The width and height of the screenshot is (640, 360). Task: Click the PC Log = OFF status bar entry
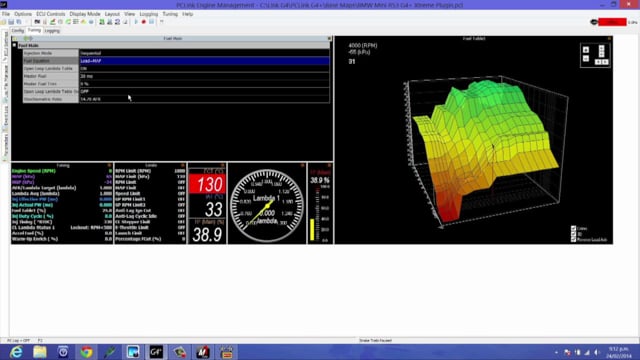tap(18, 340)
